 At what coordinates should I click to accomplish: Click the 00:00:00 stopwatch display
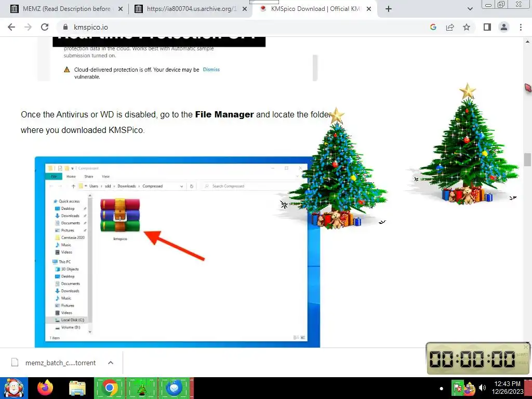click(x=472, y=358)
